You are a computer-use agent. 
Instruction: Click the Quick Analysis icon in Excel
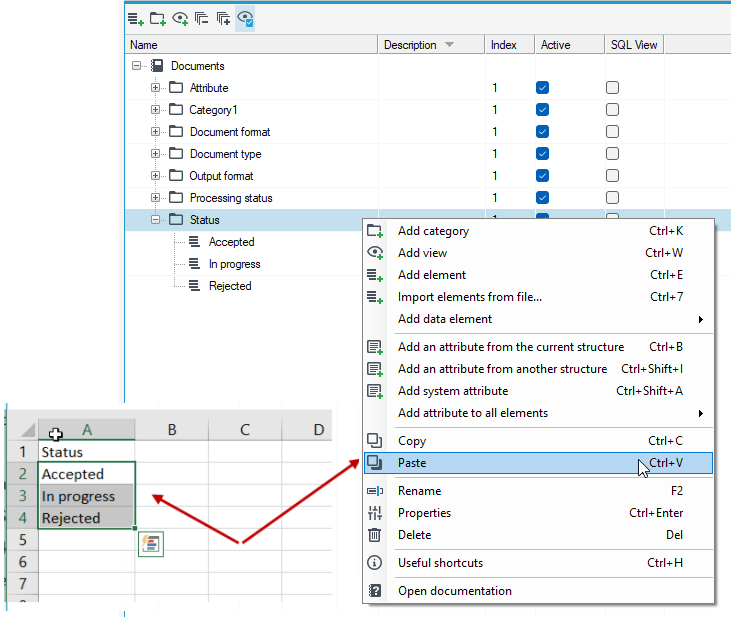tap(151, 544)
